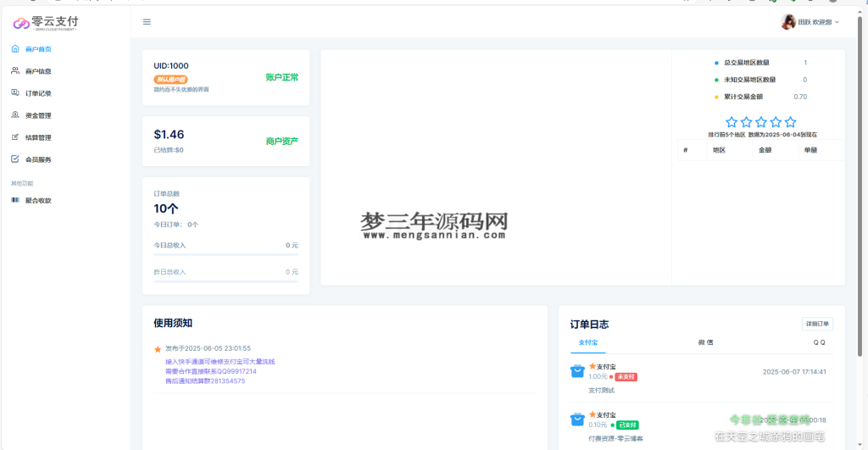Click the 商户资产 green label

click(x=281, y=142)
